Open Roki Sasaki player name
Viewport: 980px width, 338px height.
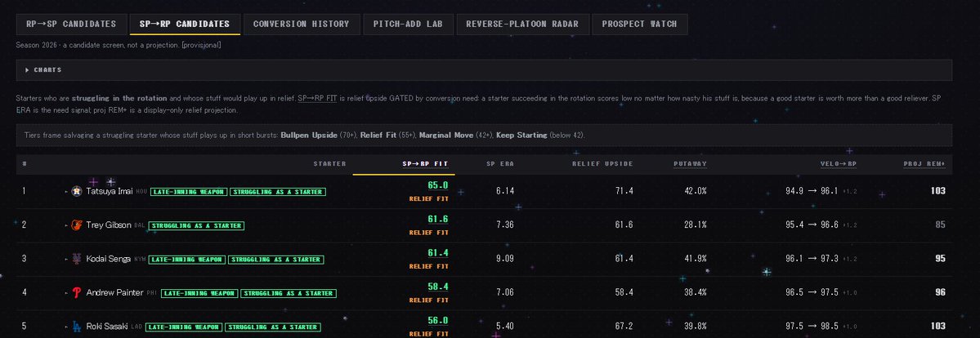pyautogui.click(x=107, y=326)
